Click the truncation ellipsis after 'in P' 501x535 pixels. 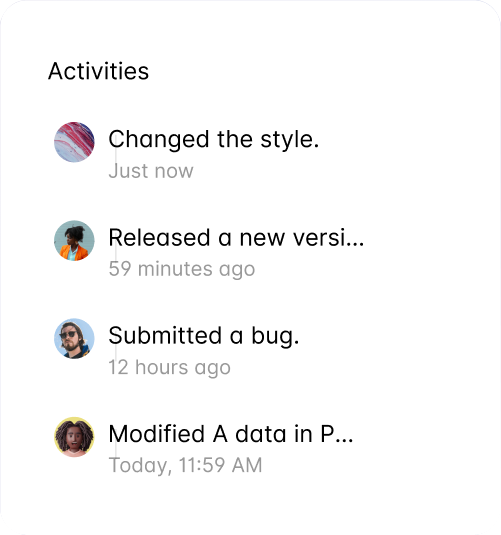click(344, 440)
